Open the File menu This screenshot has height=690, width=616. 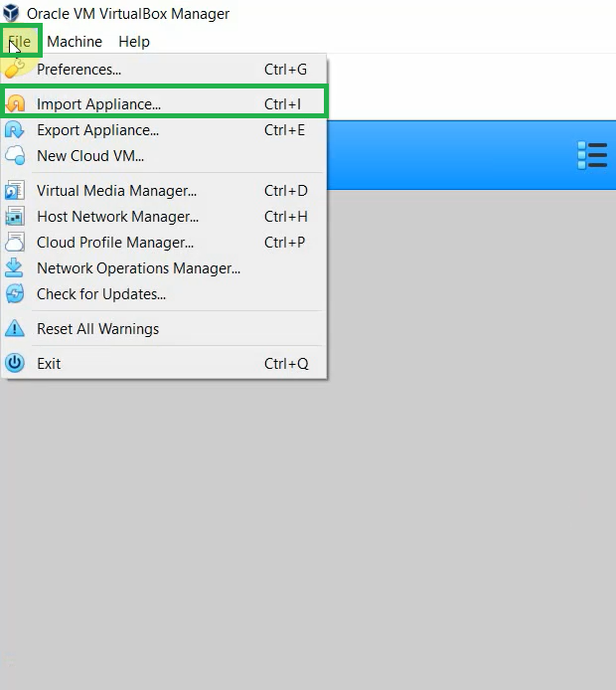[x=20, y=42]
